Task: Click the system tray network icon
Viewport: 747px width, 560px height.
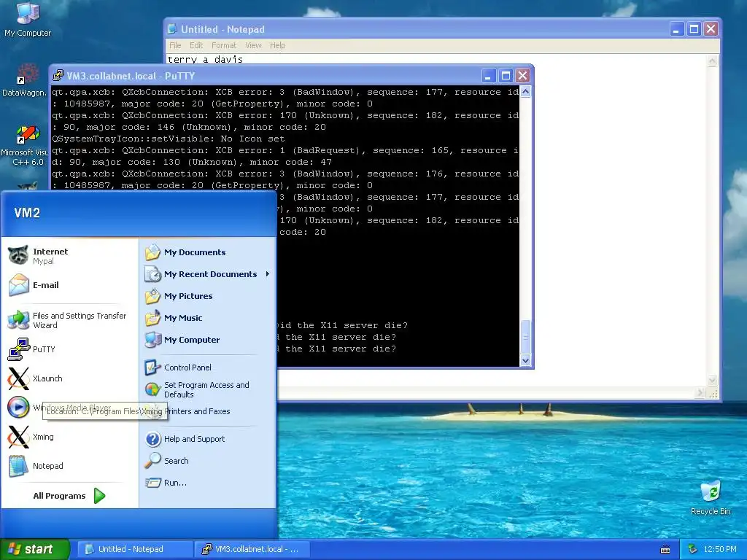Action: 693,549
